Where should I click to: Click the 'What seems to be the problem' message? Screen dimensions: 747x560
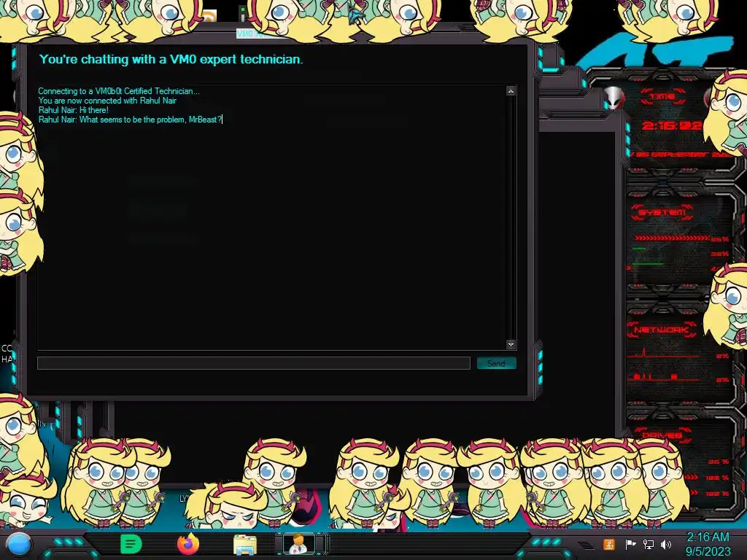click(x=130, y=120)
